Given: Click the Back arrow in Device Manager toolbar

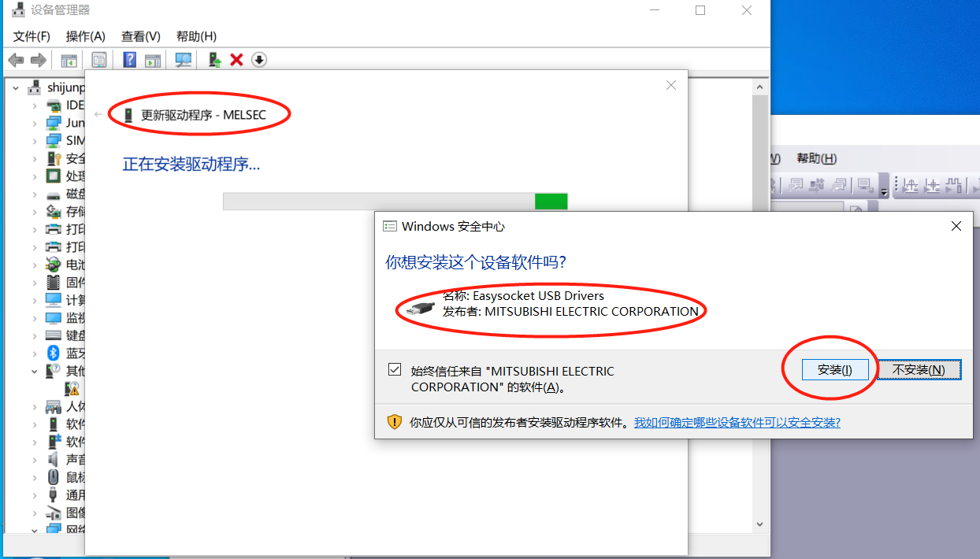Looking at the screenshot, I should click(16, 60).
